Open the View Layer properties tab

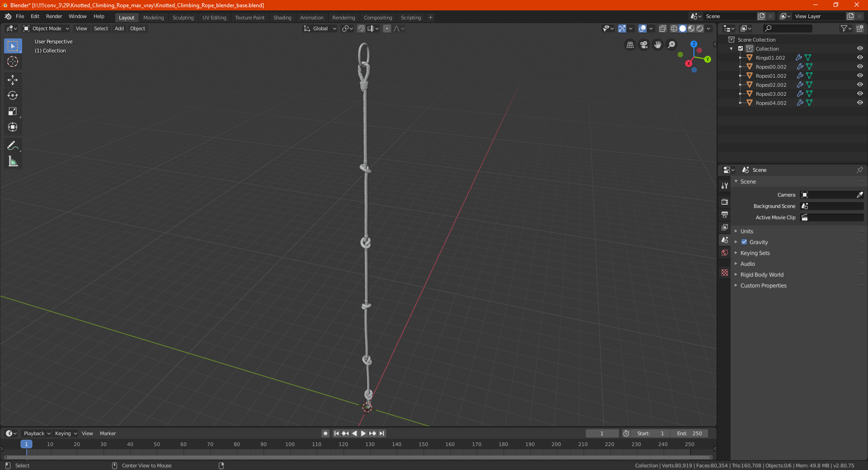(725, 227)
